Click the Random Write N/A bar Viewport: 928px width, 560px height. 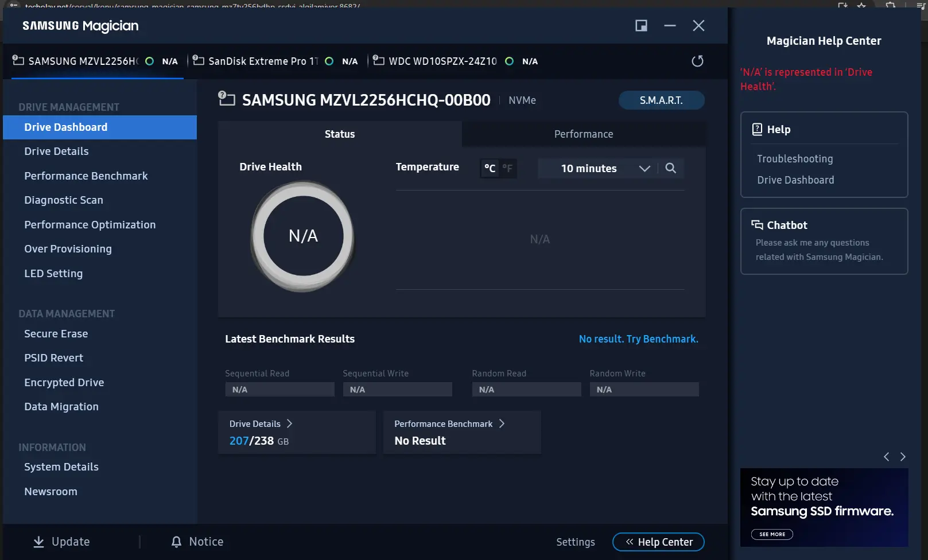(x=644, y=390)
